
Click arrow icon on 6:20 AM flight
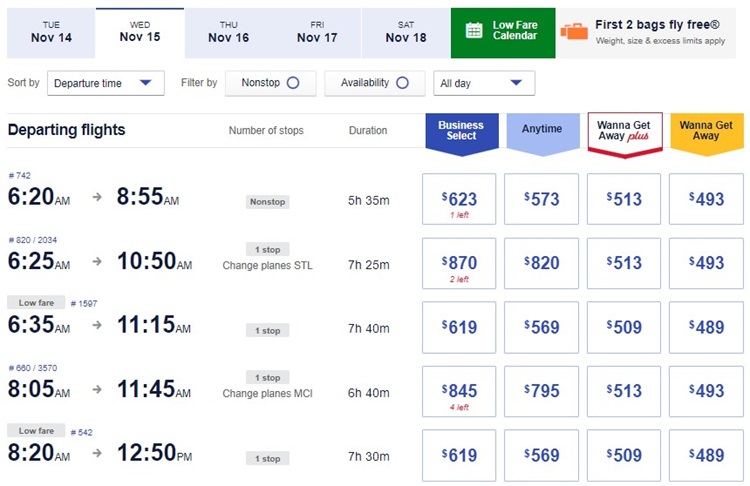97,198
